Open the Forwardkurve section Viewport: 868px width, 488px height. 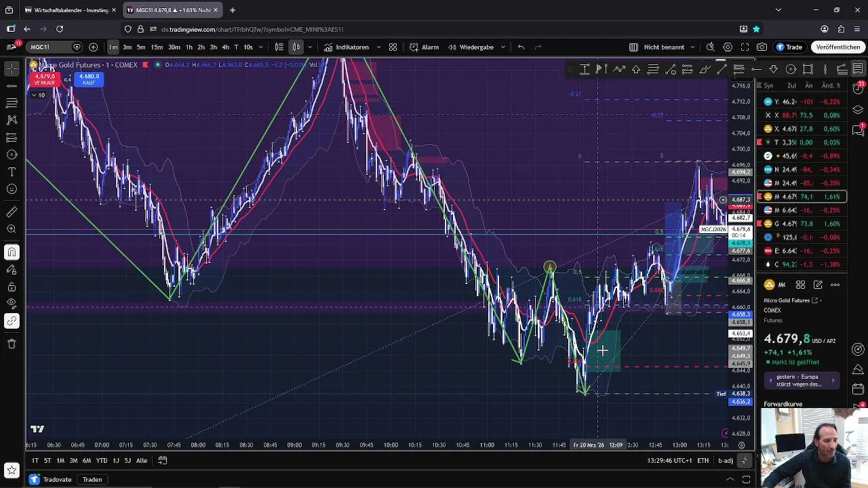[x=783, y=404]
